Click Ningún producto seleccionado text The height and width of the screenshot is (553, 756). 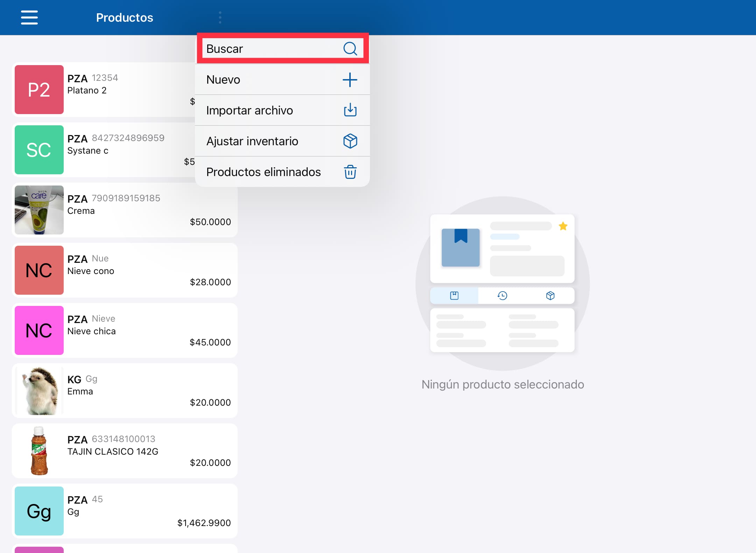[x=503, y=384]
